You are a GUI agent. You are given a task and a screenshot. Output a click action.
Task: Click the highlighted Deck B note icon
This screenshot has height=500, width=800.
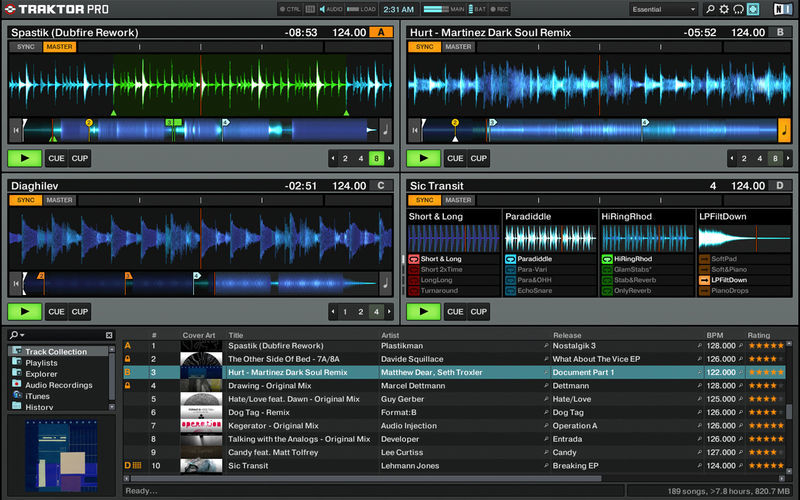point(784,131)
